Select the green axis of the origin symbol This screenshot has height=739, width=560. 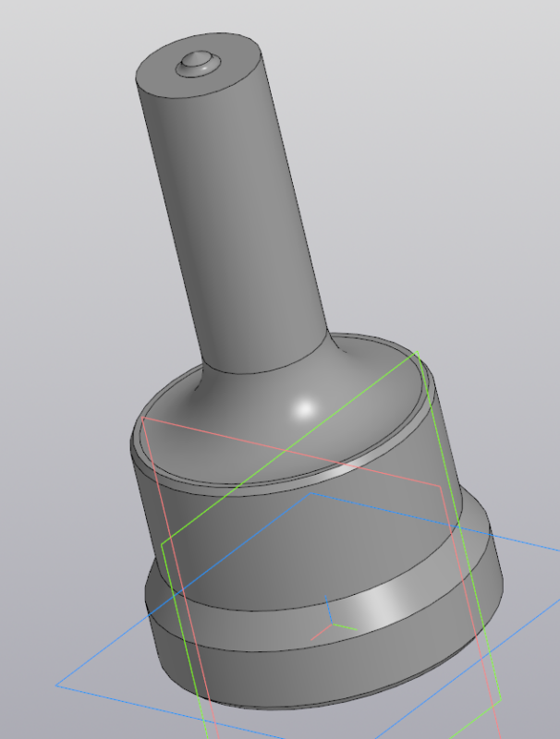[x=346, y=627]
